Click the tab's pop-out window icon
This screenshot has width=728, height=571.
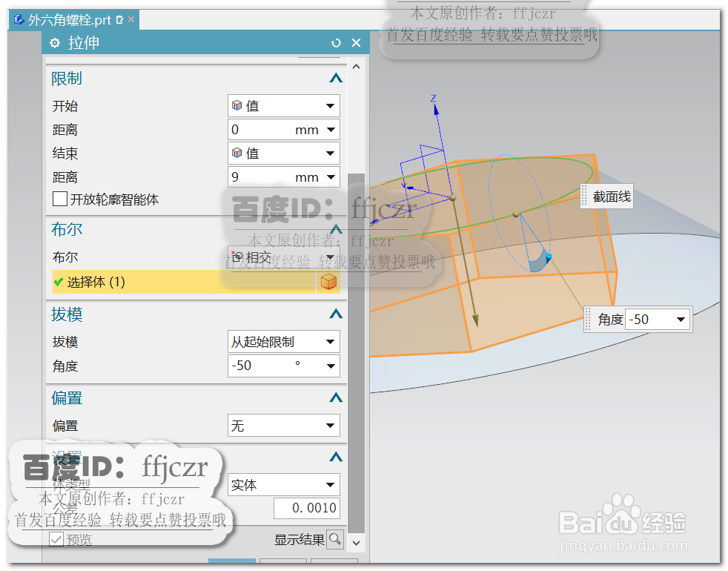point(120,20)
